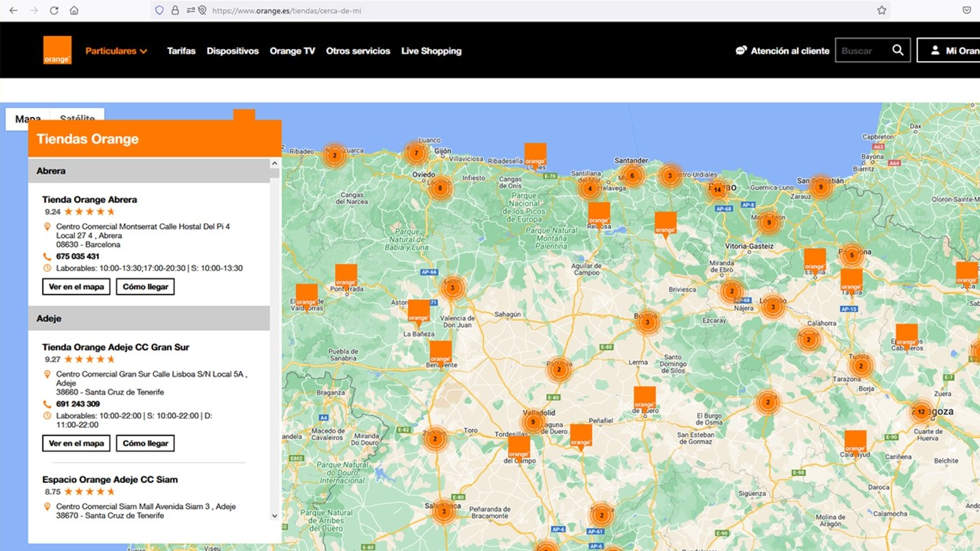
Task: Click the 6 stores cluster at Santander
Action: (x=632, y=176)
